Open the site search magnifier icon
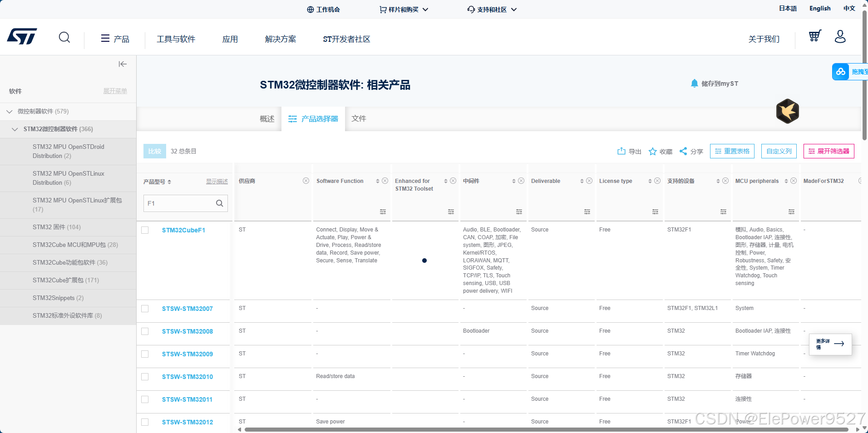 [64, 37]
